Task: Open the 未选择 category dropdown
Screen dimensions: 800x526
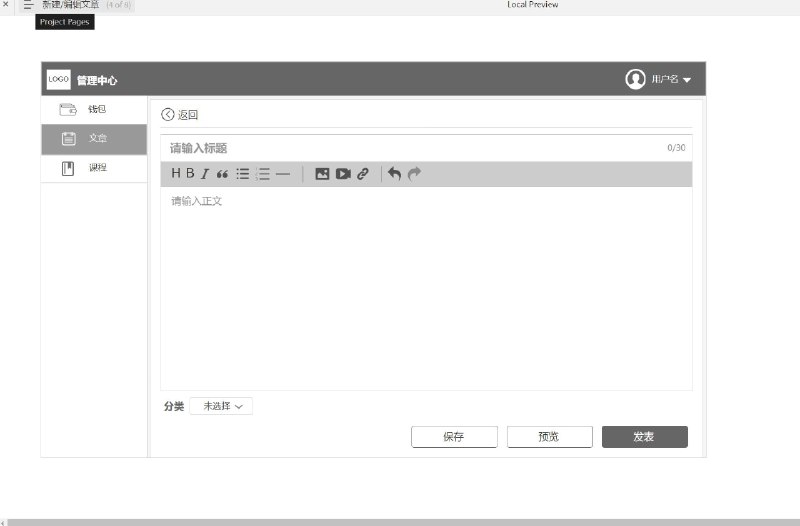Action: tap(221, 406)
